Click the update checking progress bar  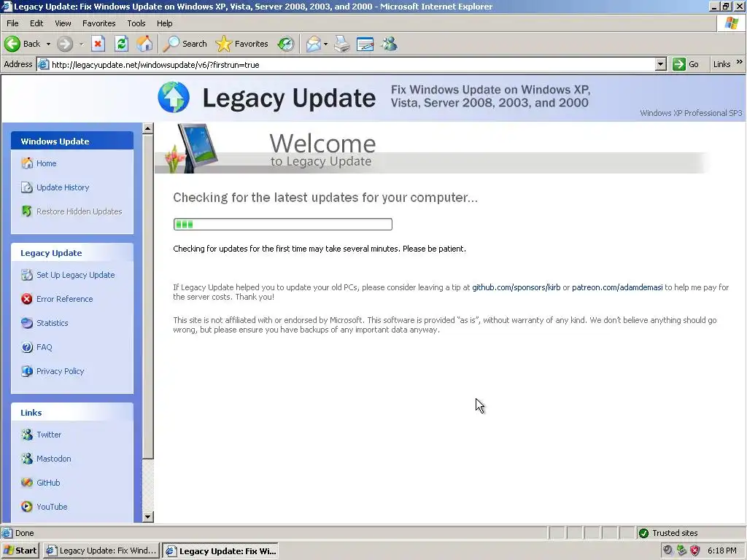tap(283, 225)
